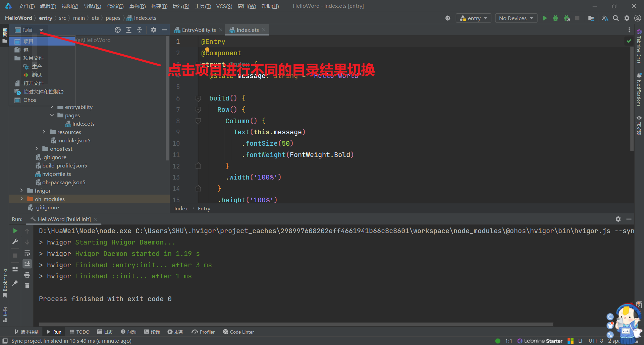644x345 pixels.
Task: Expand the oh_modules folder
Action: pyautogui.click(x=21, y=199)
